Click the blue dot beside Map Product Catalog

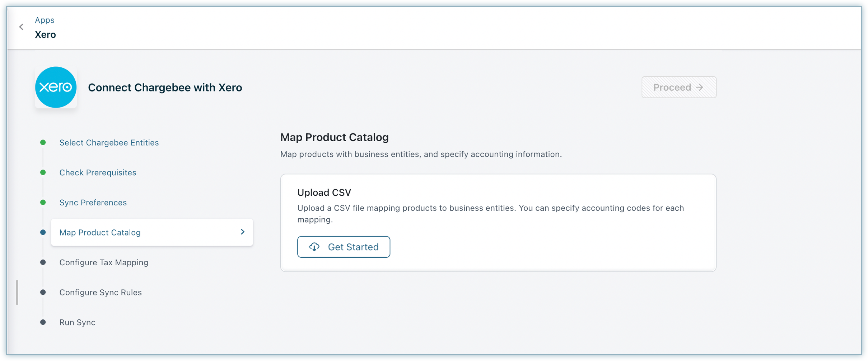(43, 232)
